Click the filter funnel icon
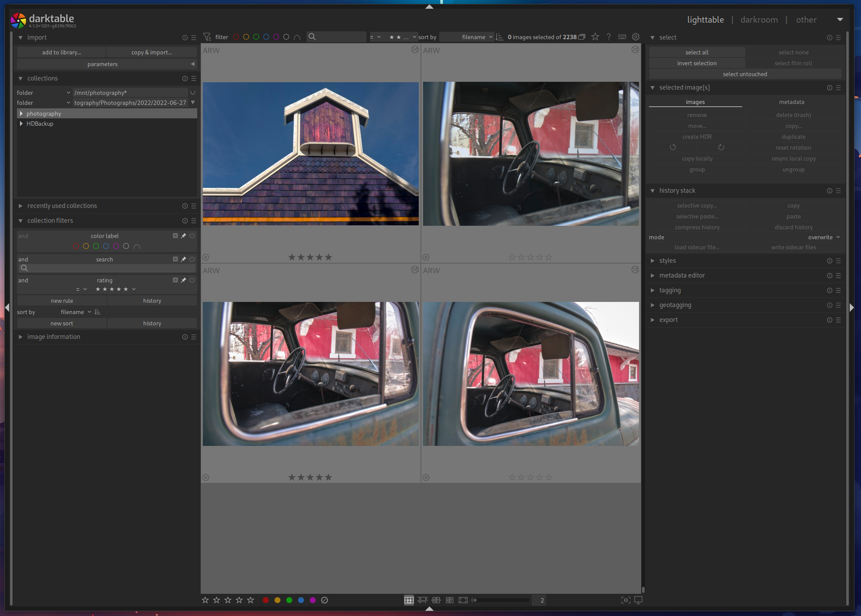 pos(208,37)
